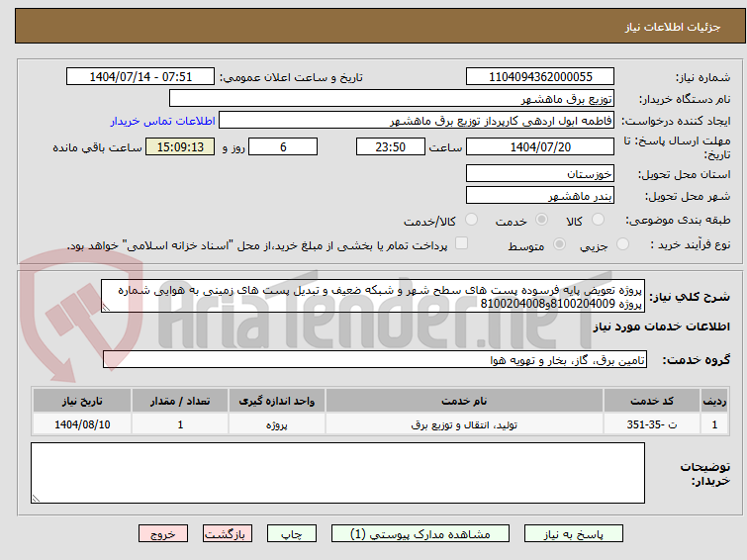Image resolution: width=747 pixels, height=560 pixels.
Task: Click the پروژه unit cell
Action: pyautogui.click(x=277, y=424)
